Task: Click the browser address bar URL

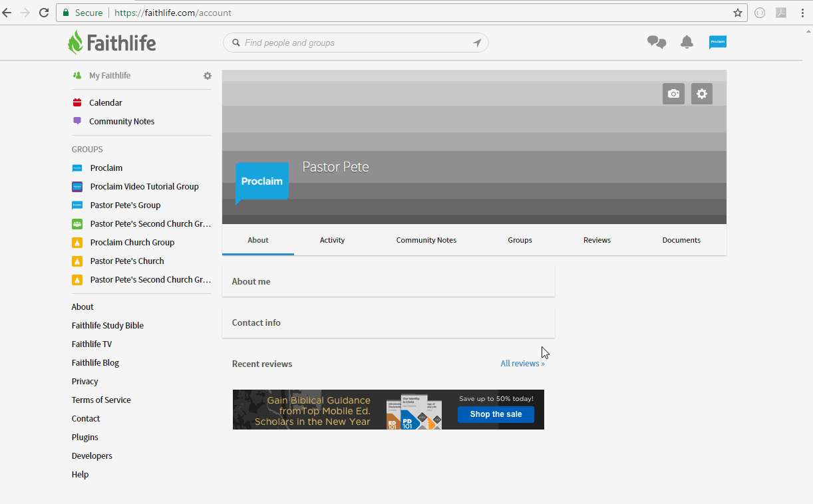Action: click(173, 13)
